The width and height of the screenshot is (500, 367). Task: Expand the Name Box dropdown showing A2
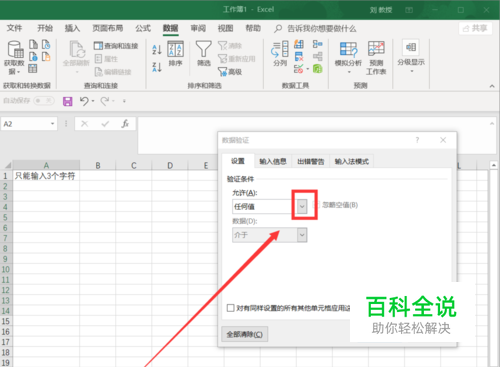pos(52,124)
